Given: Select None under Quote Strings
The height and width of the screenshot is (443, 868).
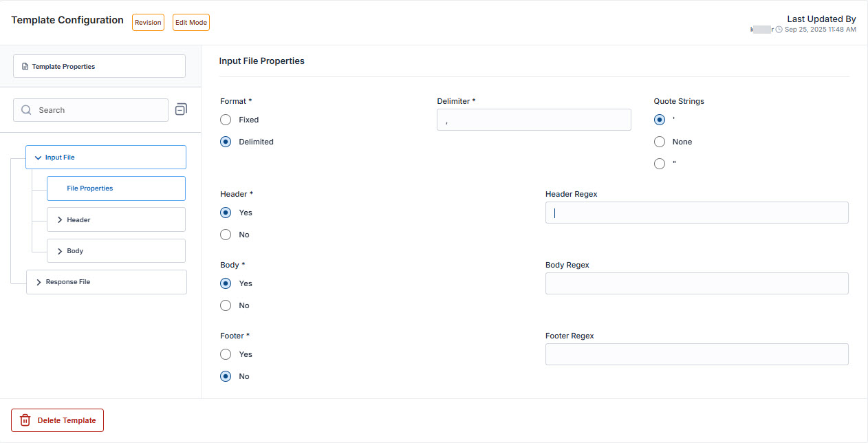Looking at the screenshot, I should [x=660, y=142].
